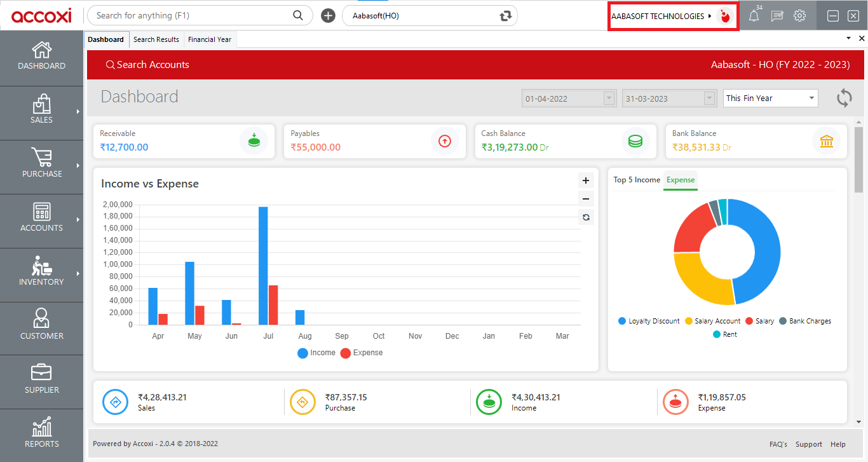The width and height of the screenshot is (868, 462).
Task: Click Search Accounts in red bar
Action: point(147,65)
